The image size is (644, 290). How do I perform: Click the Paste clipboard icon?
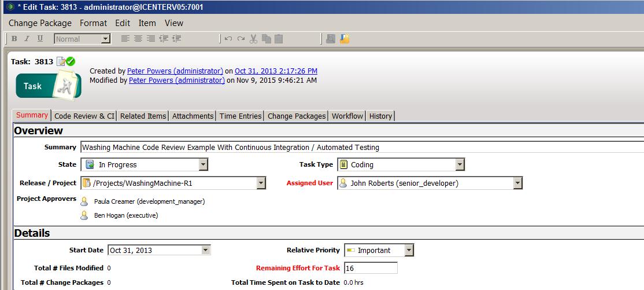point(279,39)
